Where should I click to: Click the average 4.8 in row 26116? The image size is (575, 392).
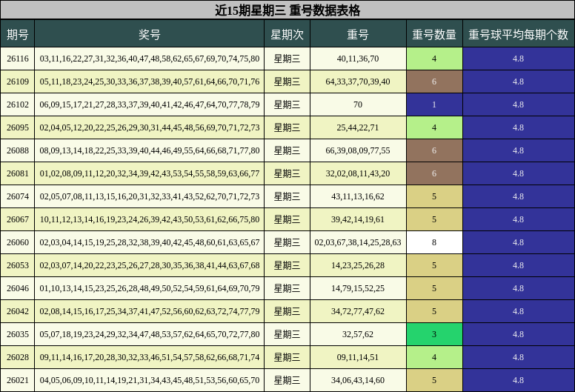[x=519, y=59]
